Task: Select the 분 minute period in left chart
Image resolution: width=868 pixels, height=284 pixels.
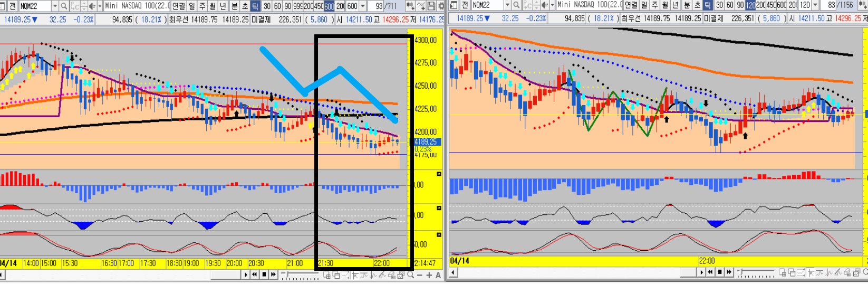Action: 234,6
